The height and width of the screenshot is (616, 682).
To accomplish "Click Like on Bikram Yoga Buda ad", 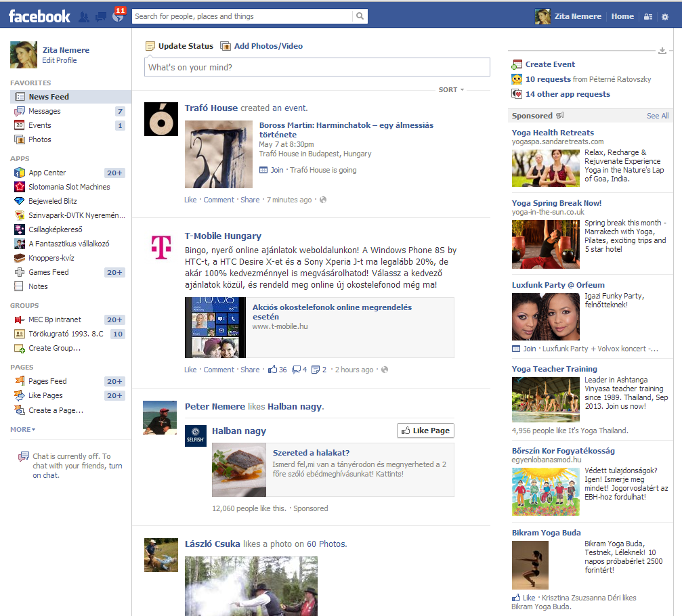I will [529, 598].
